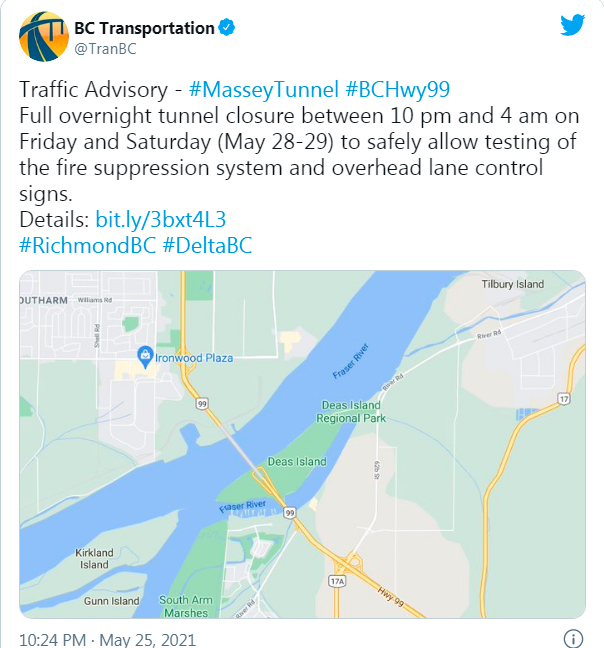This screenshot has height=648, width=604.
Task: Follow the bit.ly/3bxt4L3 details link
Action: tap(161, 219)
